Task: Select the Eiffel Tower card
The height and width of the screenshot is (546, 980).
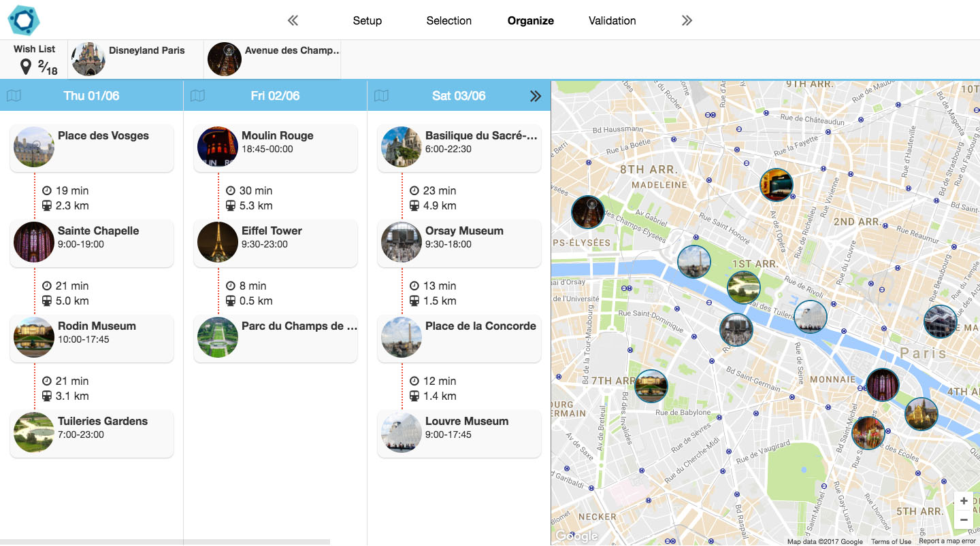Action: tap(276, 243)
